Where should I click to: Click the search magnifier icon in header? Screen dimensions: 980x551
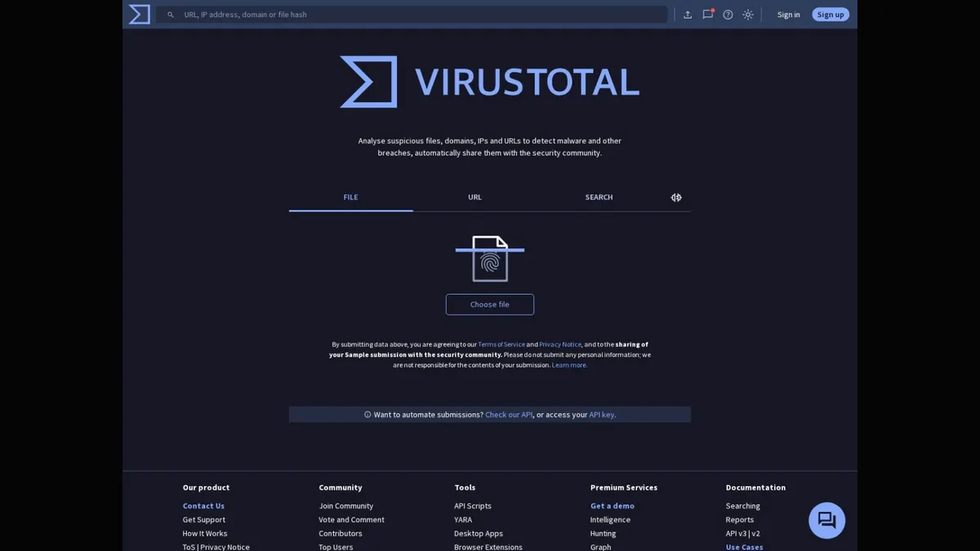pos(171,15)
